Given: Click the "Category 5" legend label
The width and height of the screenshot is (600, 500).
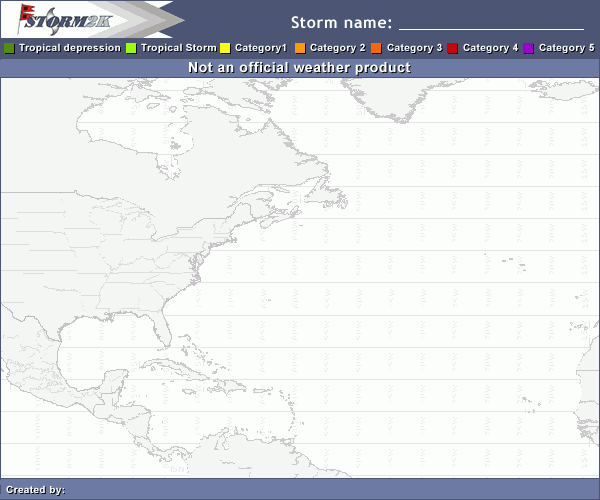Looking at the screenshot, I should (567, 48).
